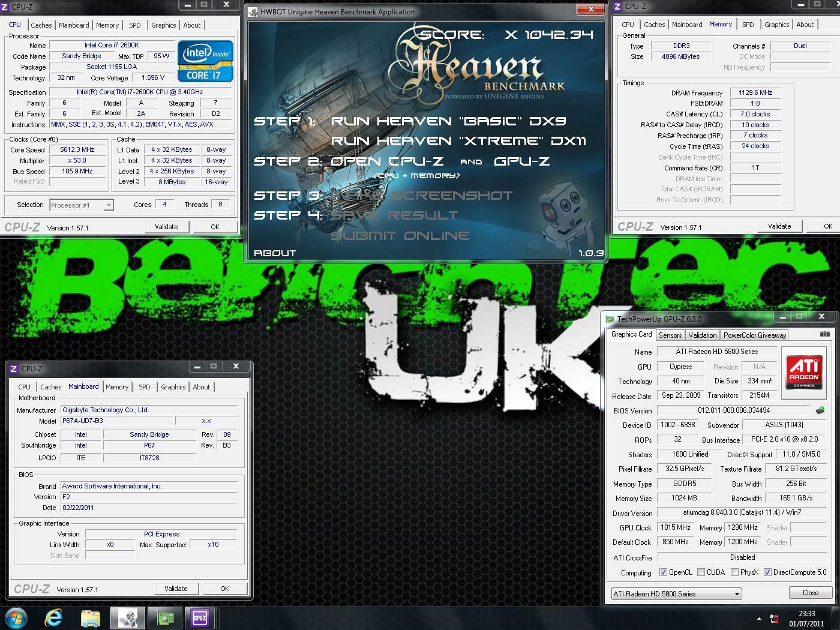Open Memory tab in the CPU-Z Processor window
840x630 pixels.
pyautogui.click(x=107, y=25)
